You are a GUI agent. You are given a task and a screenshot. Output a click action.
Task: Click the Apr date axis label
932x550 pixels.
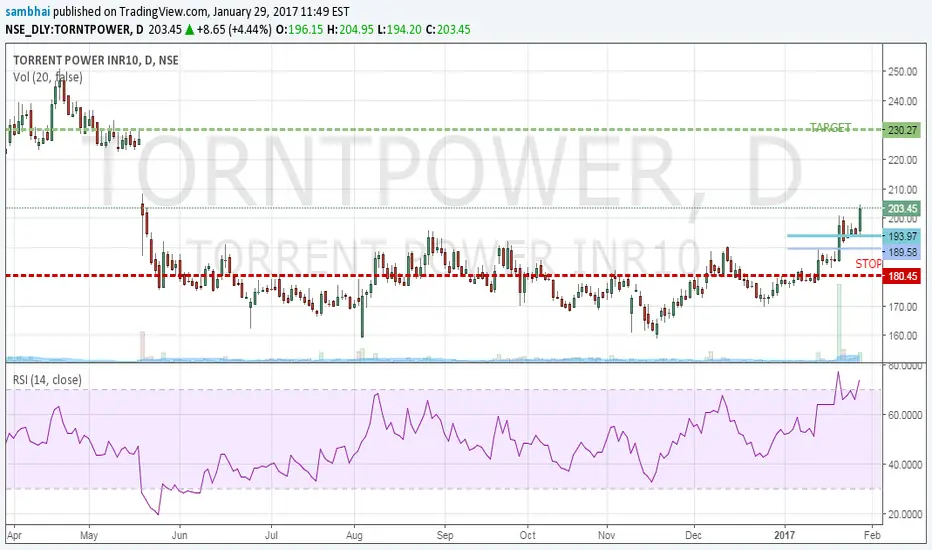14,535
